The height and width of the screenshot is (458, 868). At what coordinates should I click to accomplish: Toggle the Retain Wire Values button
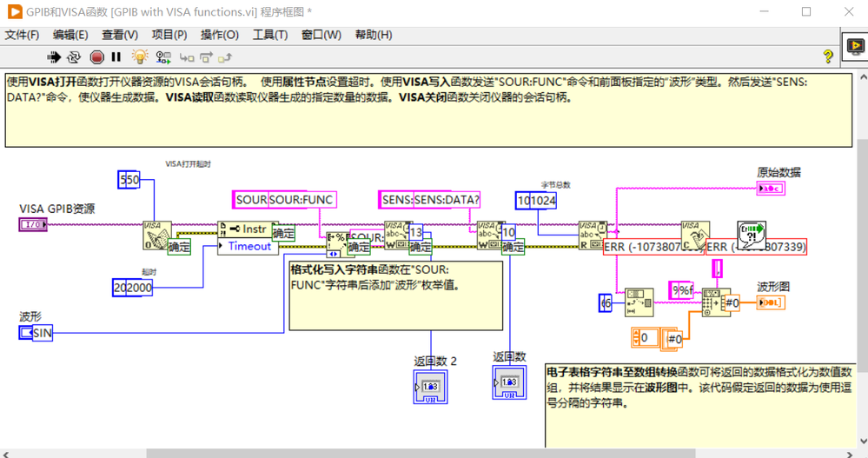coord(163,57)
